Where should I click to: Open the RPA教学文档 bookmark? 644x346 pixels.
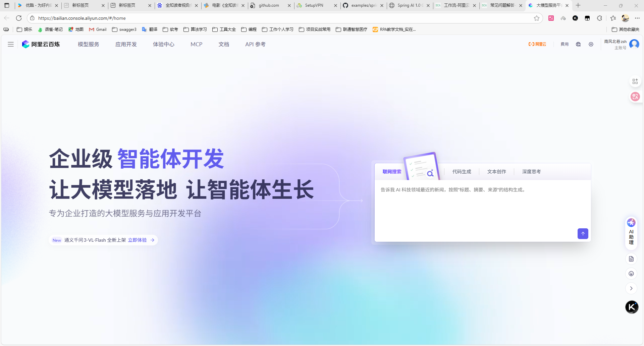click(x=394, y=30)
